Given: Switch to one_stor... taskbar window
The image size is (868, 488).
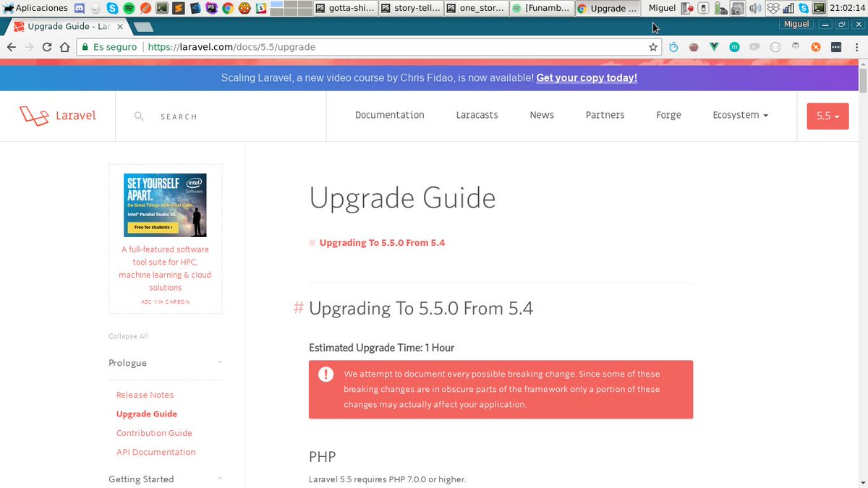Looking at the screenshot, I should tap(475, 8).
